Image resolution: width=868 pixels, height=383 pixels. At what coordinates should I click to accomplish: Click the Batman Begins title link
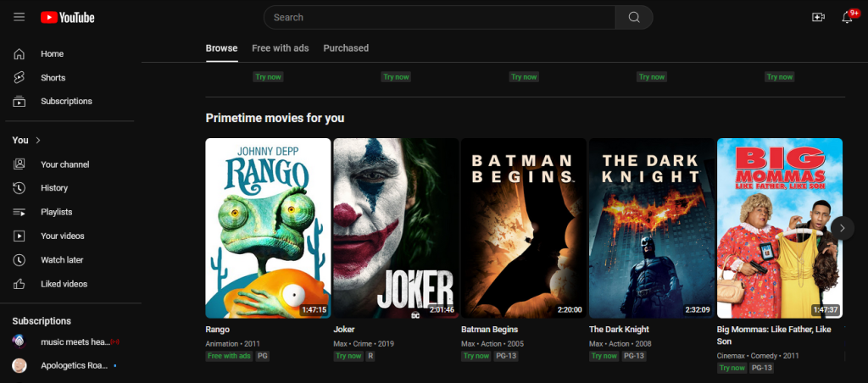click(489, 330)
